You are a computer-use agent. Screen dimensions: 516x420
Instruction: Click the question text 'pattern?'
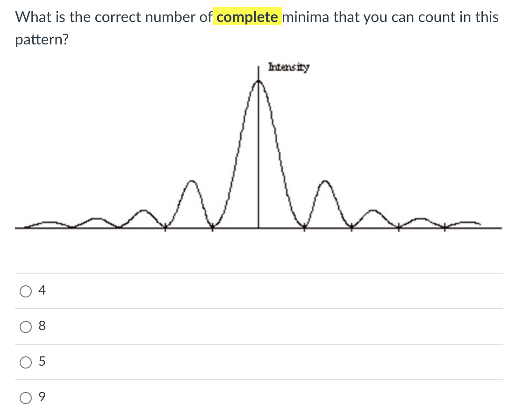(42, 39)
